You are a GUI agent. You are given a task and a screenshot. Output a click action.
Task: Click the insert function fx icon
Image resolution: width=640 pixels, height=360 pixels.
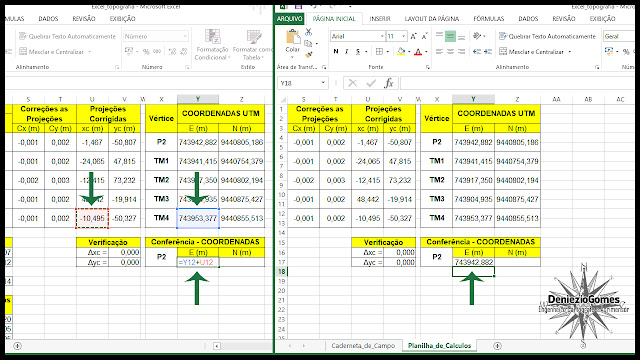click(x=389, y=83)
